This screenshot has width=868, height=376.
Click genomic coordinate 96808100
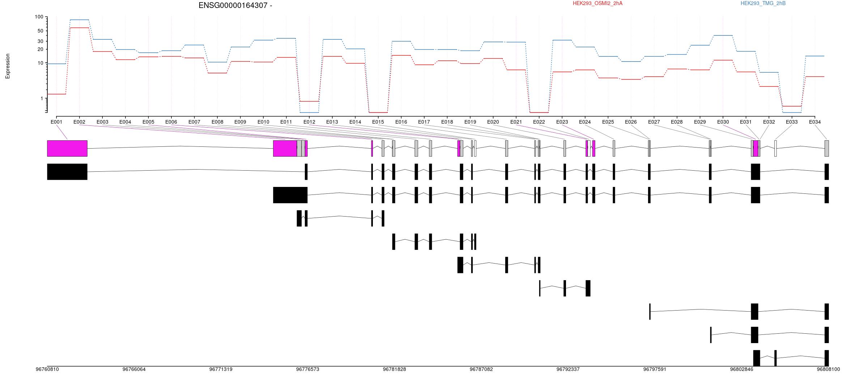click(828, 369)
